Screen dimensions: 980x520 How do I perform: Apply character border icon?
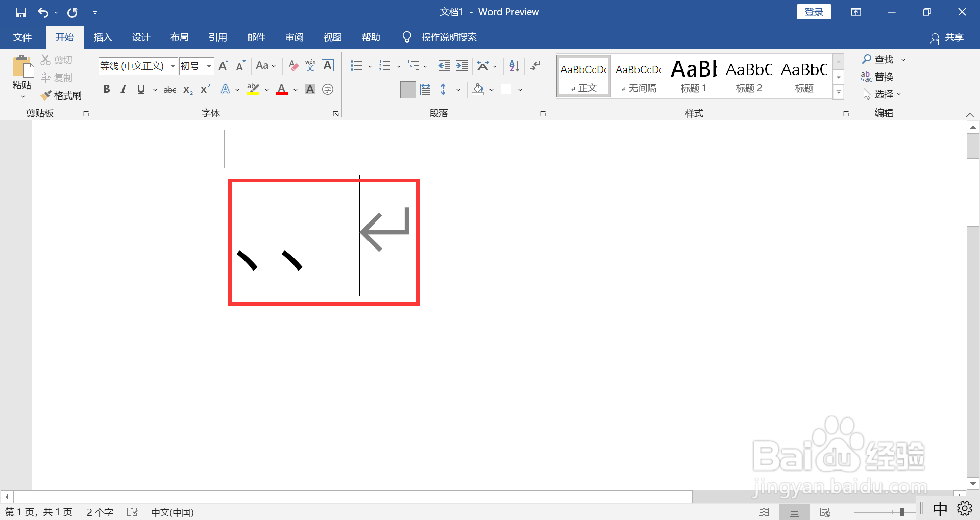[328, 65]
